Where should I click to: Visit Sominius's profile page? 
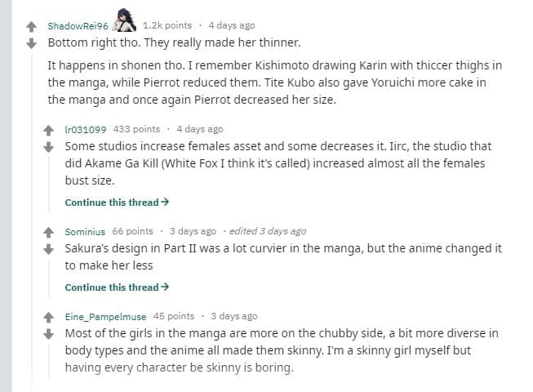[86, 231]
